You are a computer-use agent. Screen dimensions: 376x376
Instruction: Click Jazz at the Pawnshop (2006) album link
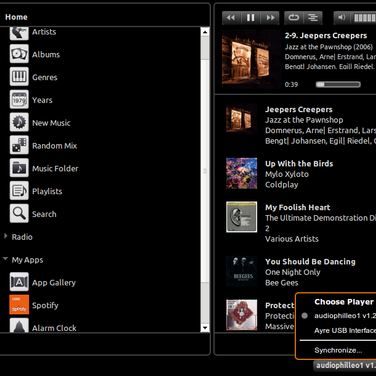pos(328,47)
